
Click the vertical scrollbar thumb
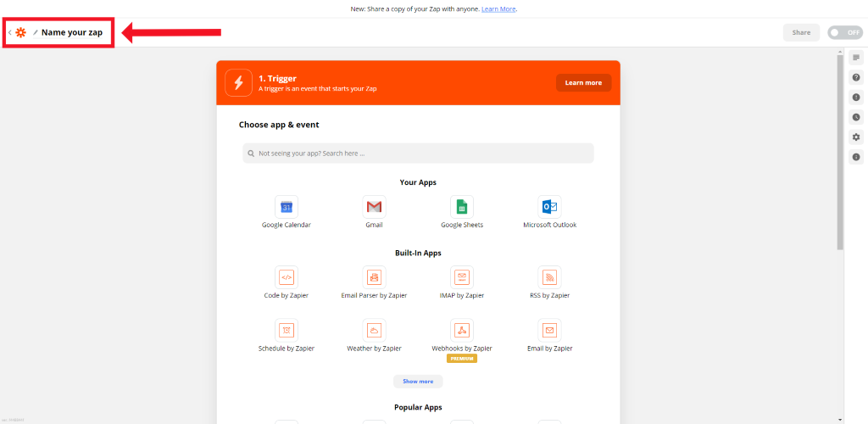[840, 153]
